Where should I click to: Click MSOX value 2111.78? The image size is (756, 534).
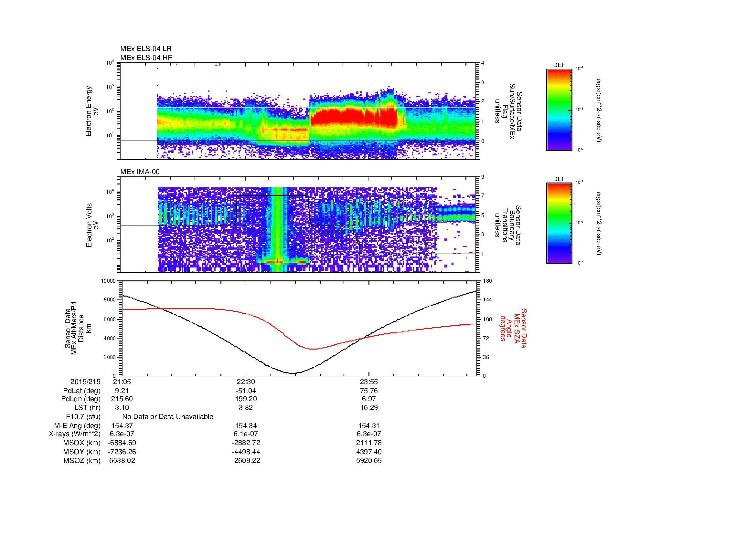click(x=369, y=443)
